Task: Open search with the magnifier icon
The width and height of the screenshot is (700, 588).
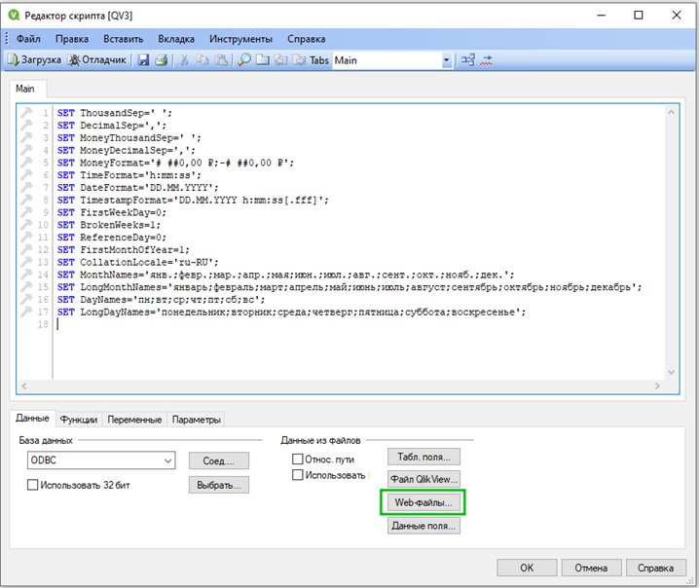Action: [x=244, y=59]
